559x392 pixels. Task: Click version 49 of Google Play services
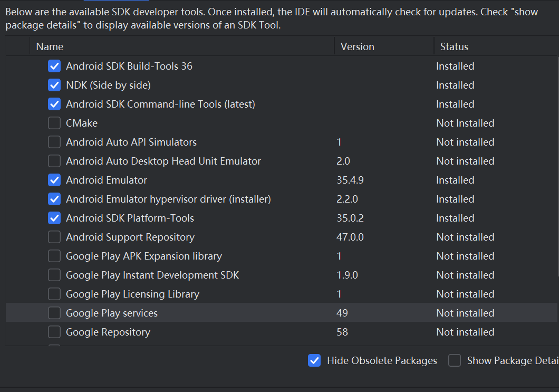342,313
